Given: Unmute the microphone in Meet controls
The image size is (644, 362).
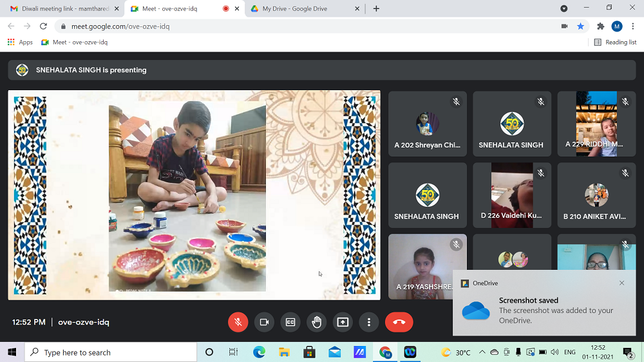Looking at the screenshot, I should (x=238, y=322).
